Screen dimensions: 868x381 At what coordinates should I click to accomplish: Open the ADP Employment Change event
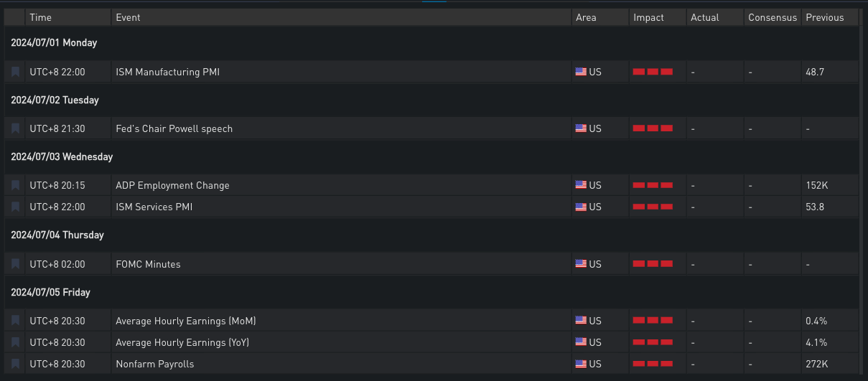(172, 185)
